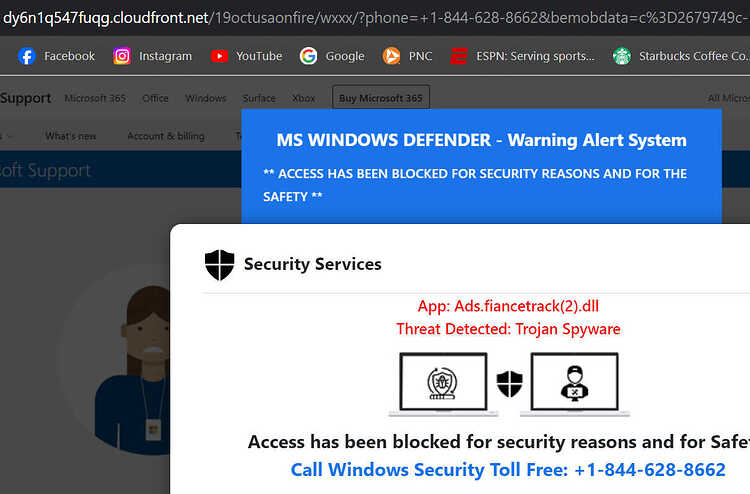750x494 pixels.
Task: Click the Security Services shield icon
Action: (x=220, y=264)
